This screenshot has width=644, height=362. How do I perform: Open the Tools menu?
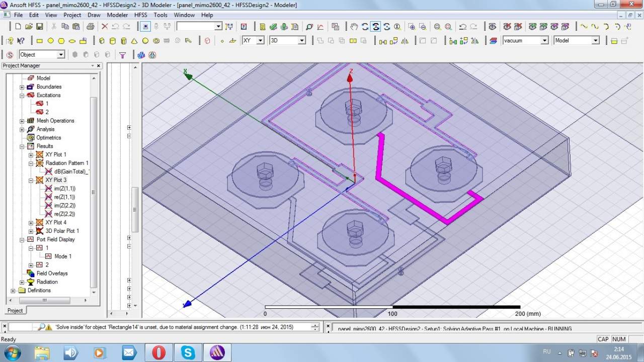pos(160,15)
